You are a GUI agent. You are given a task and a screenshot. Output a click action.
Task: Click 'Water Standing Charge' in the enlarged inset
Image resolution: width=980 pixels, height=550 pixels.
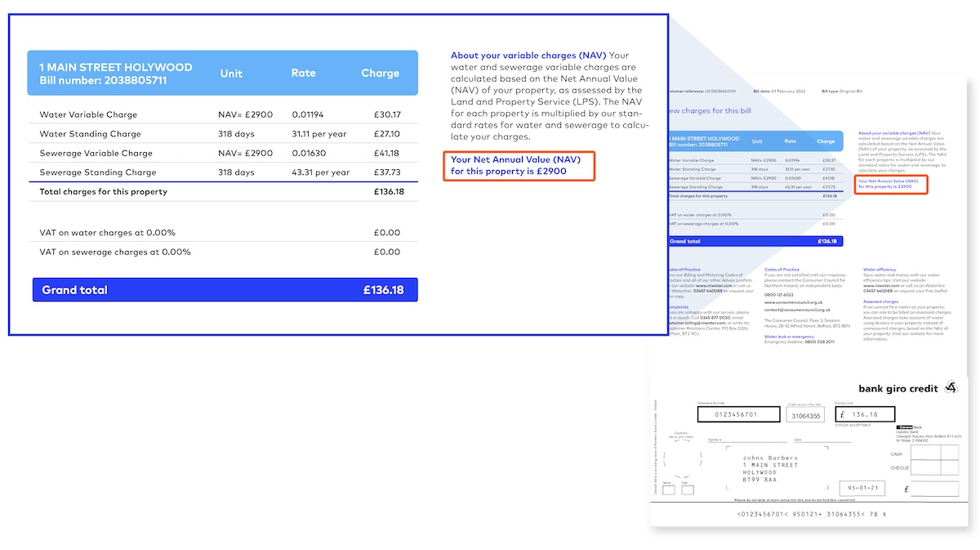[x=90, y=134]
